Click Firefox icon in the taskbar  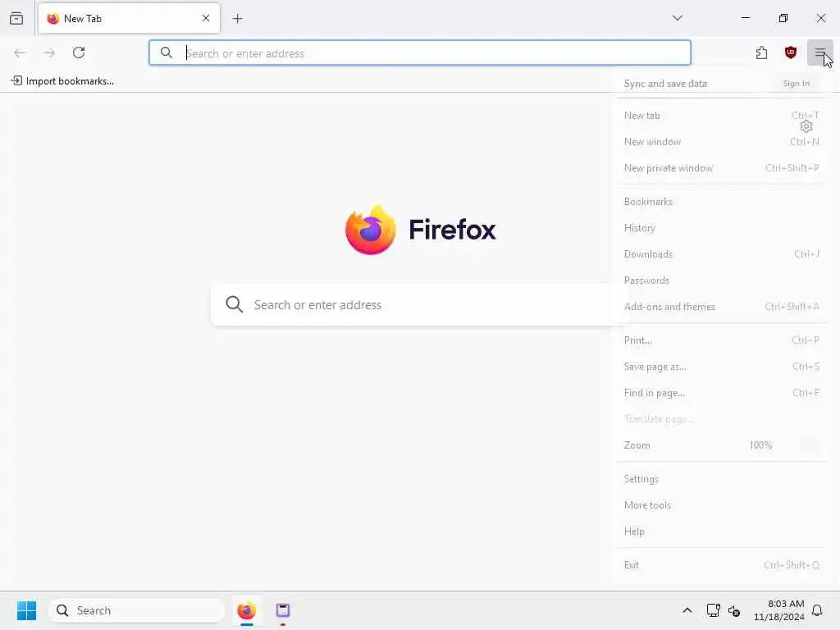(x=246, y=610)
